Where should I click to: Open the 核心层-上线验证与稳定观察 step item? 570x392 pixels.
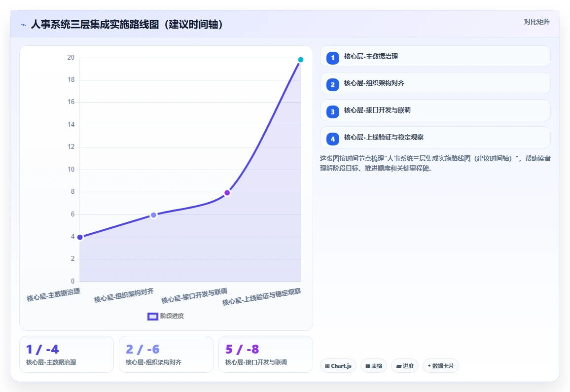pos(435,138)
